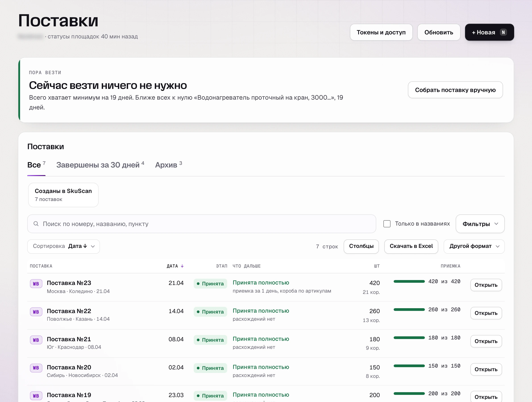Expand the Фильтры dropdown
The height and width of the screenshot is (402, 532).
pos(480,224)
